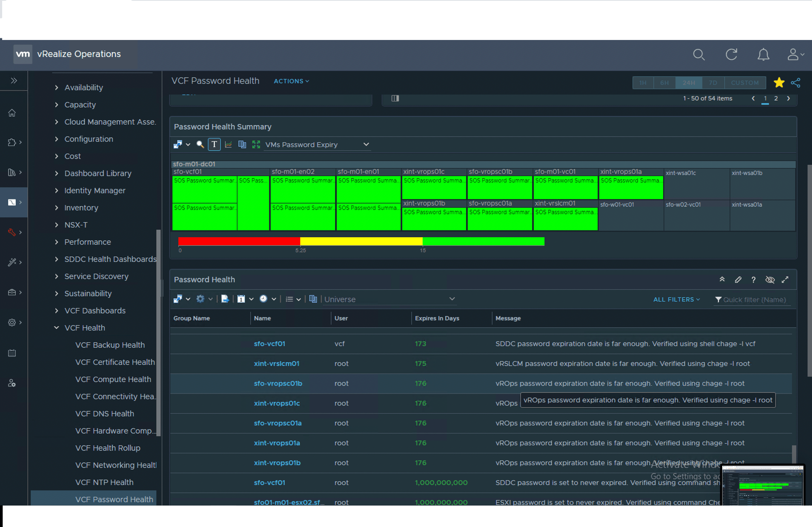Click the edit pencil icon on Password Health widget
This screenshot has height=527, width=812.
click(738, 280)
